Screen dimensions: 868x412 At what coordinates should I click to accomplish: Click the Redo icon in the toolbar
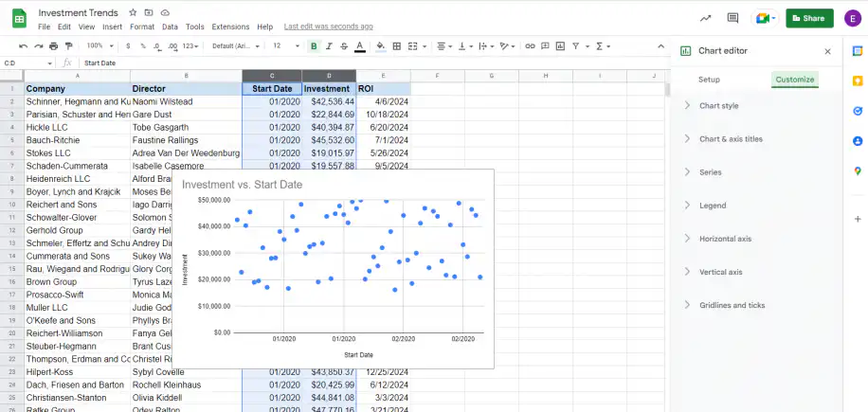click(x=38, y=46)
